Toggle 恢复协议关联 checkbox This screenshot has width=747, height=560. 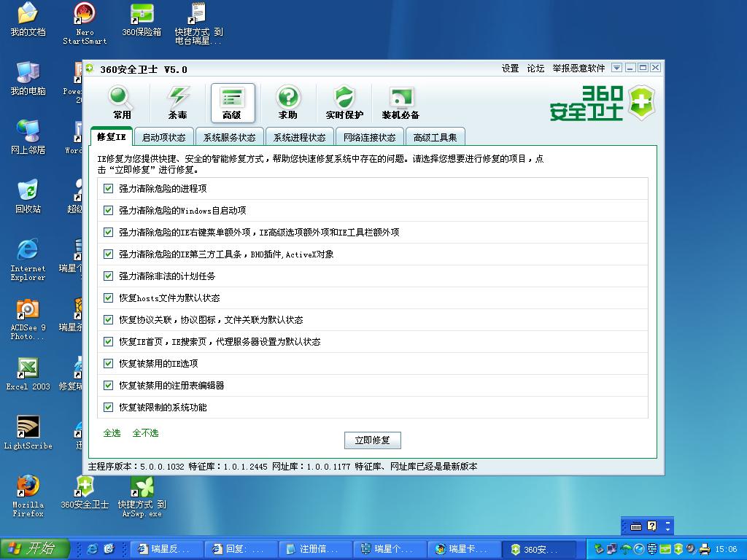tap(108, 320)
